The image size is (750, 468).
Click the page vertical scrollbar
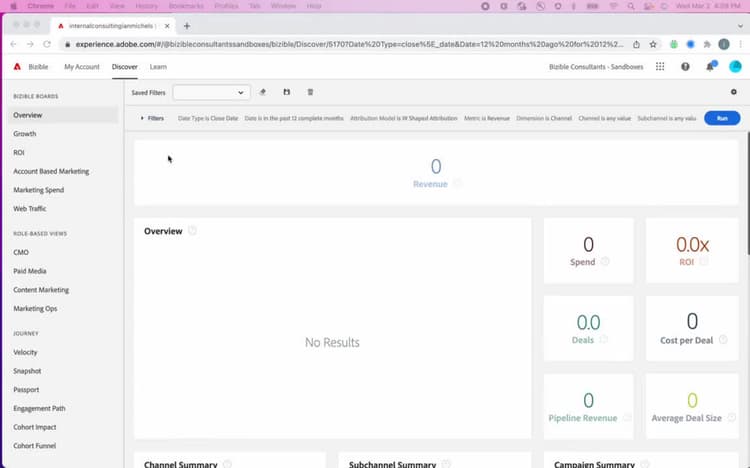(x=747, y=193)
